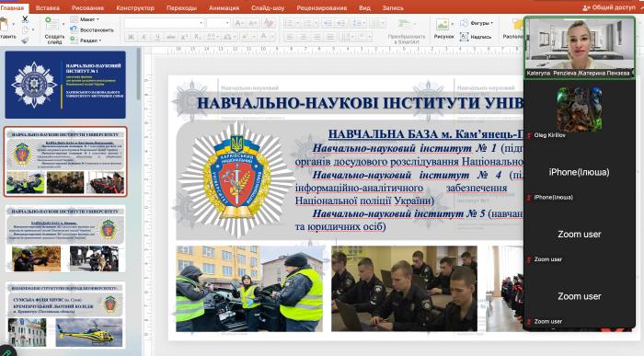Click the align text right icon
Viewport: 644px width, 356px height.
(316, 38)
